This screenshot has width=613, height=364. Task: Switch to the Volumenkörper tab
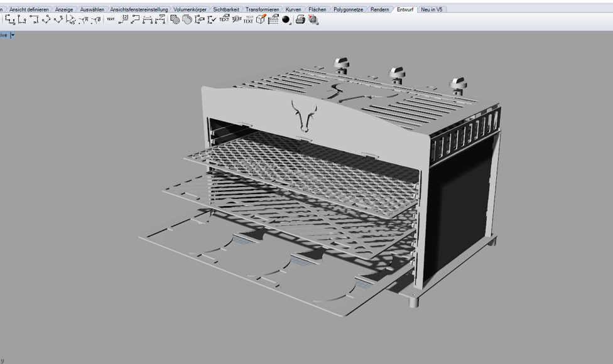click(x=190, y=9)
